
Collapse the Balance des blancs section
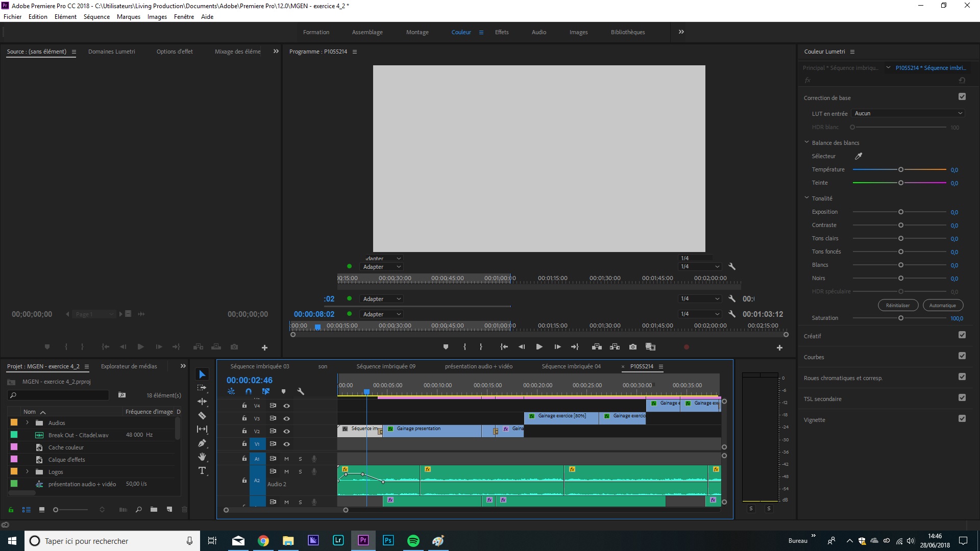tap(806, 142)
